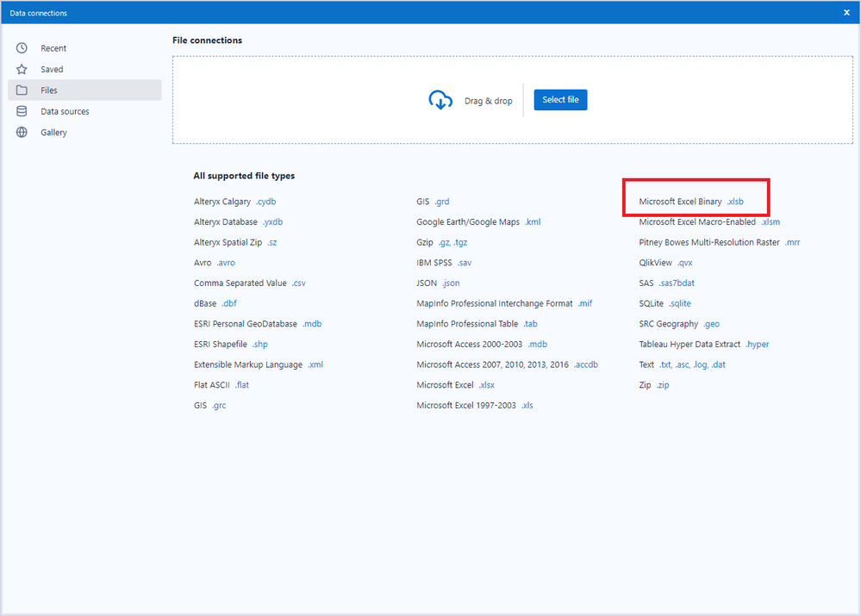Pick the .sz Alteryx Spatial Zip type
The width and height of the screenshot is (861, 616).
(x=271, y=242)
